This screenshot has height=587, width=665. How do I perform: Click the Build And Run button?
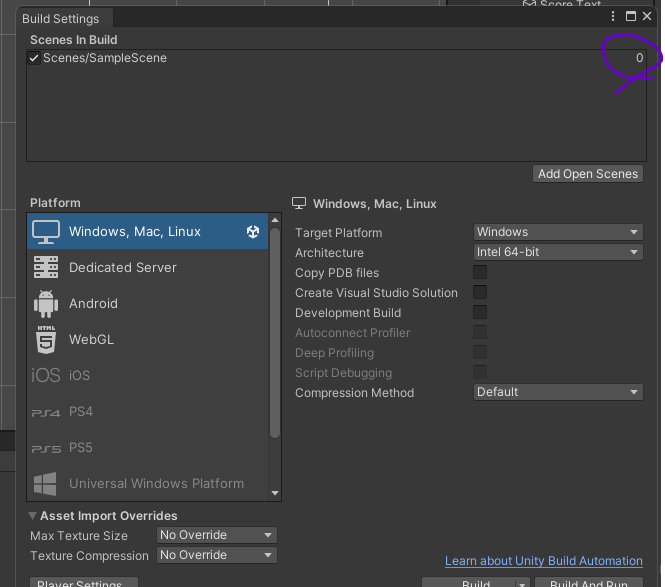tap(589, 583)
